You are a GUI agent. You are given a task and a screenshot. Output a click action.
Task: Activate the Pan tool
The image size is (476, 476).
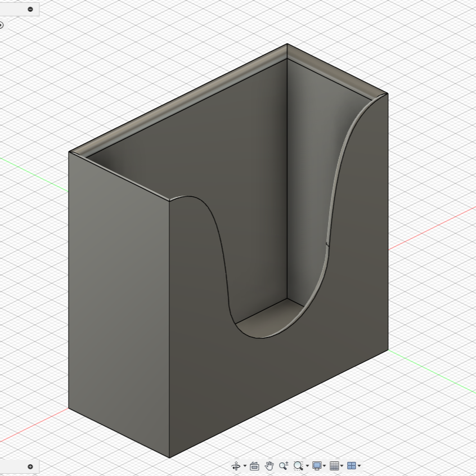(x=270, y=466)
